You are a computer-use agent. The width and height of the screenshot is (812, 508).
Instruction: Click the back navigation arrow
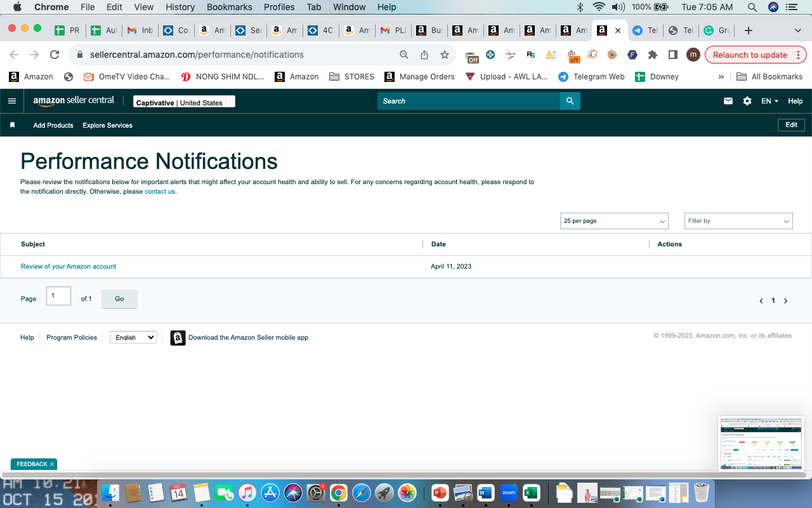click(14, 55)
